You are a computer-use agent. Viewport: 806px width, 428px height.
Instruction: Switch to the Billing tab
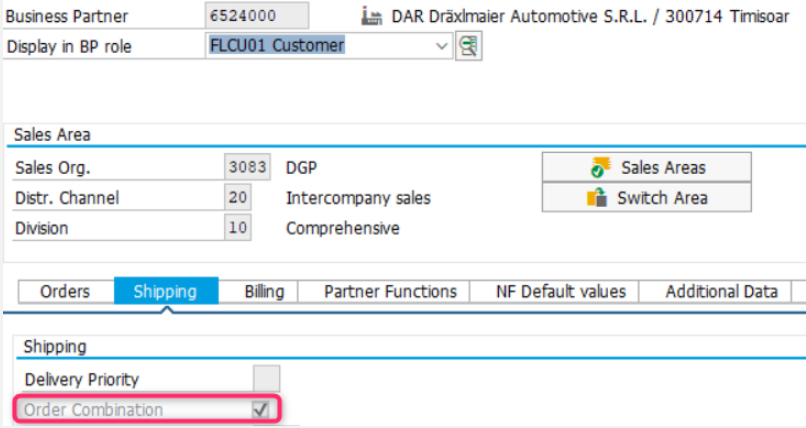pos(264,292)
